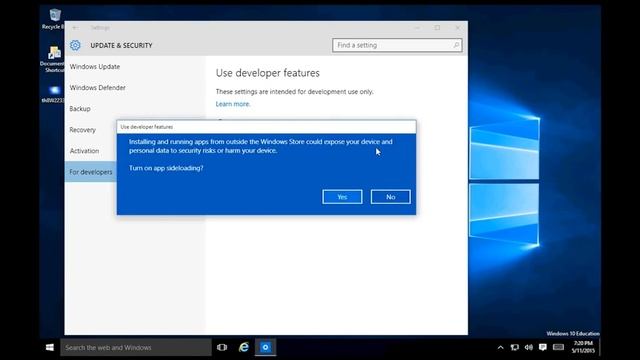The width and height of the screenshot is (640, 360).
Task: Open Task View from the taskbar
Action: pyautogui.click(x=222, y=347)
